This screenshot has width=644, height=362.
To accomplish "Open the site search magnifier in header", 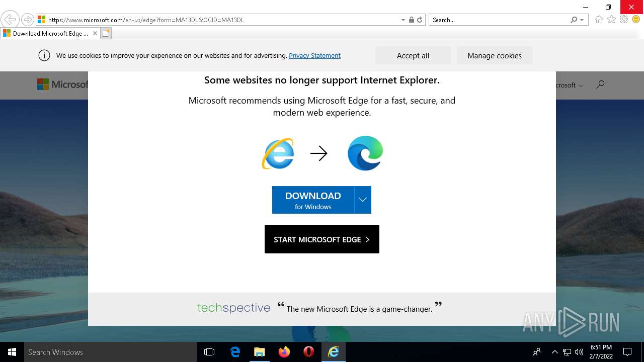I will click(x=600, y=84).
